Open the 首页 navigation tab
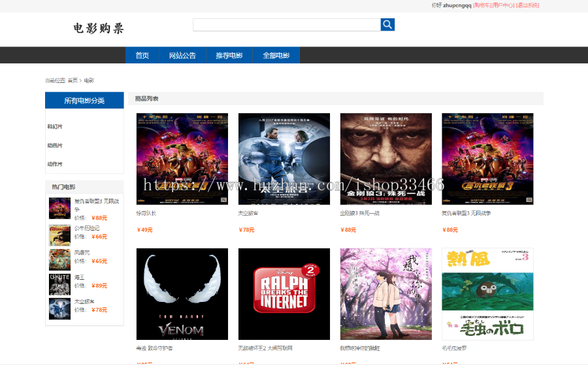The height and width of the screenshot is (366, 588). coord(142,56)
